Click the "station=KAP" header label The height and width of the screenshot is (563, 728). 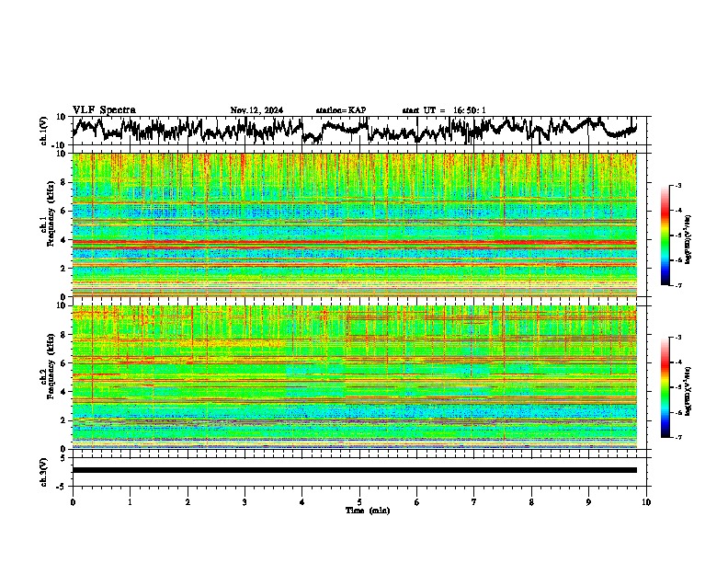[341, 110]
